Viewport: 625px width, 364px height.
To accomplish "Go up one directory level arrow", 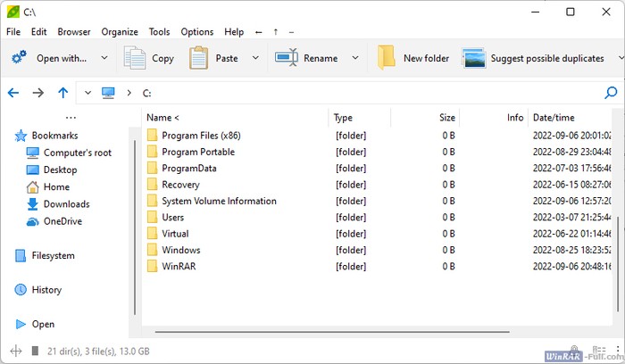I will [62, 92].
